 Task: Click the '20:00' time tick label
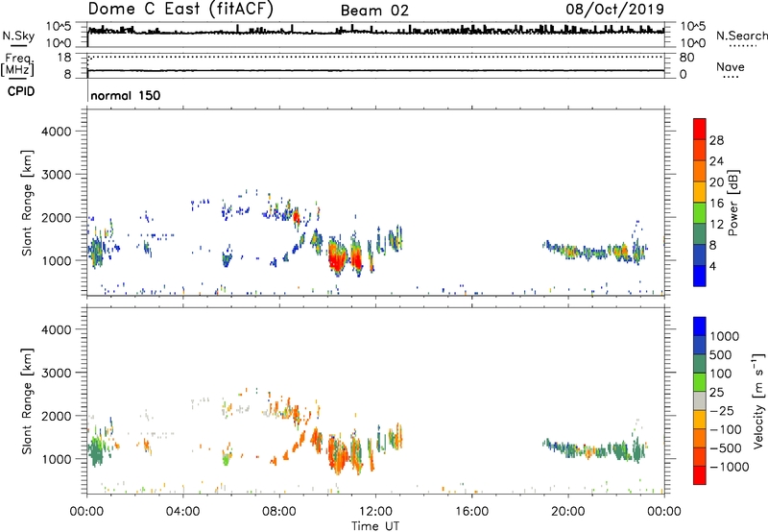click(567, 512)
